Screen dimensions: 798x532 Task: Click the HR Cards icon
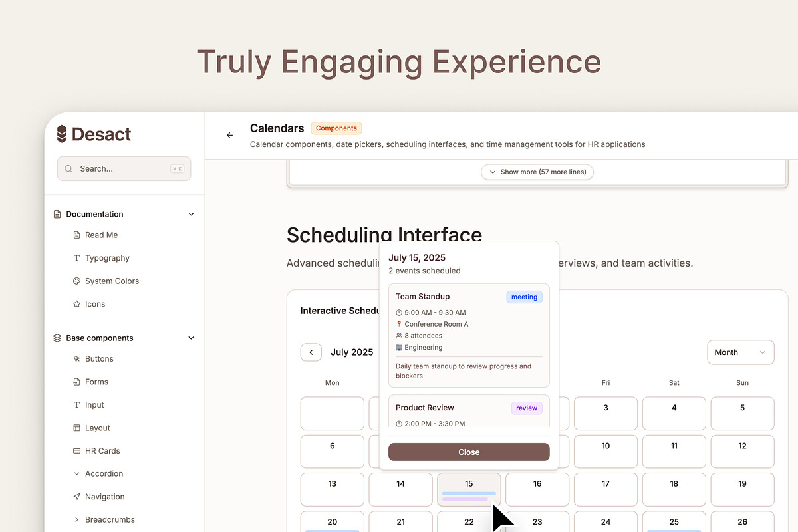tap(76, 451)
